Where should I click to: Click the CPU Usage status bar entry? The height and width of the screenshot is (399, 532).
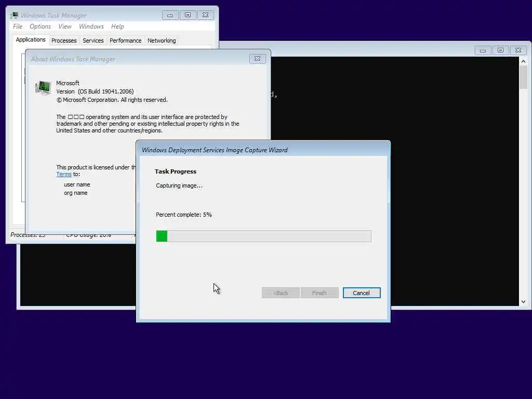[88, 235]
